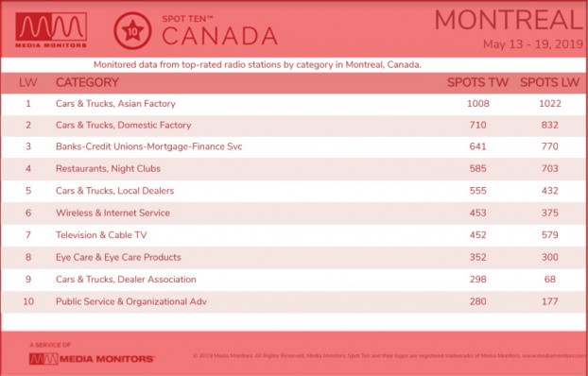Image resolution: width=588 pixels, height=376 pixels.
Task: Click Cars & Trucks, Dealer Association row
Action: point(294,280)
